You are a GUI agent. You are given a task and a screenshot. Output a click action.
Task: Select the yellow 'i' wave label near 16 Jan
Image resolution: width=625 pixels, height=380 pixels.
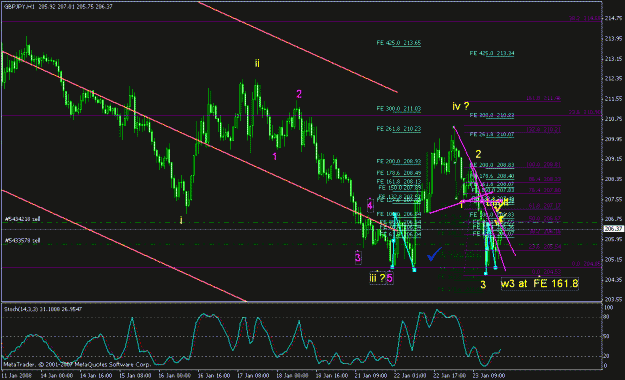click(x=181, y=220)
